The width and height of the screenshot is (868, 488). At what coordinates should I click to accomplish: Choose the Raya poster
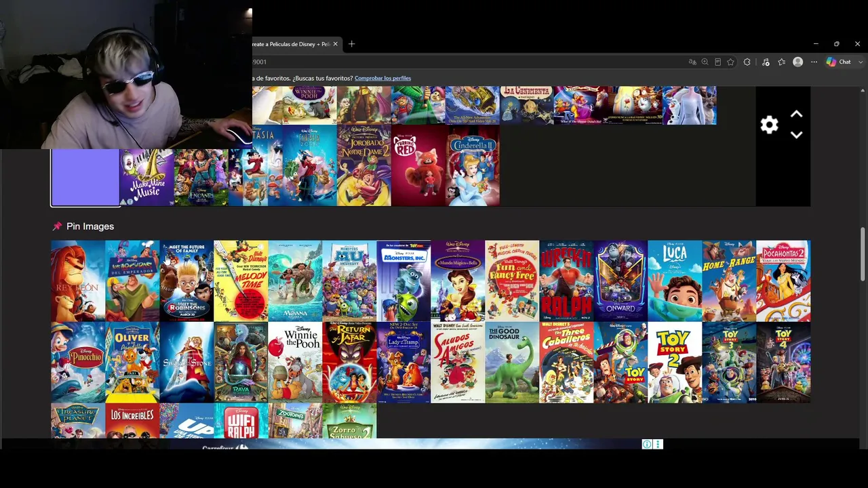point(241,363)
